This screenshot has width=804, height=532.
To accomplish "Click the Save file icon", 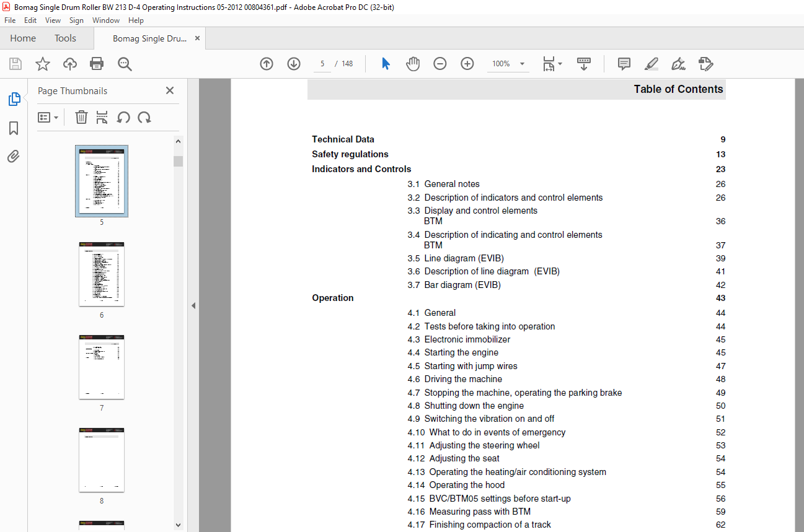I will coord(15,64).
